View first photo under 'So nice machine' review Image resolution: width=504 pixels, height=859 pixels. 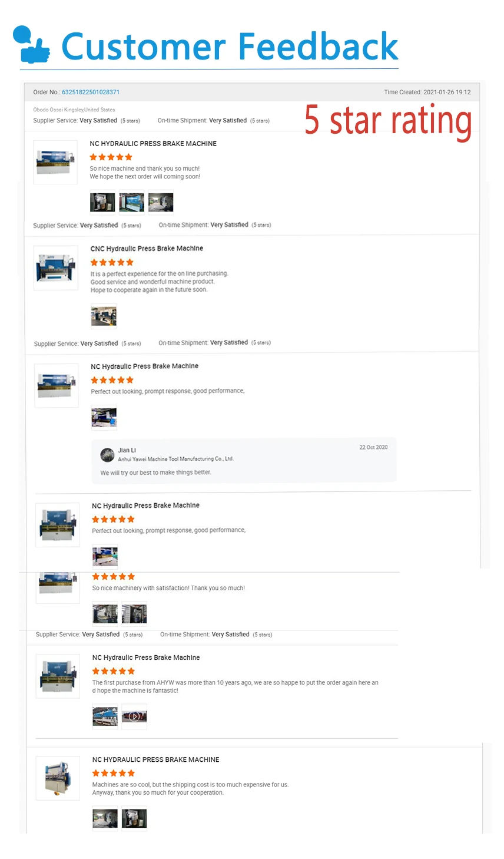tap(102, 202)
